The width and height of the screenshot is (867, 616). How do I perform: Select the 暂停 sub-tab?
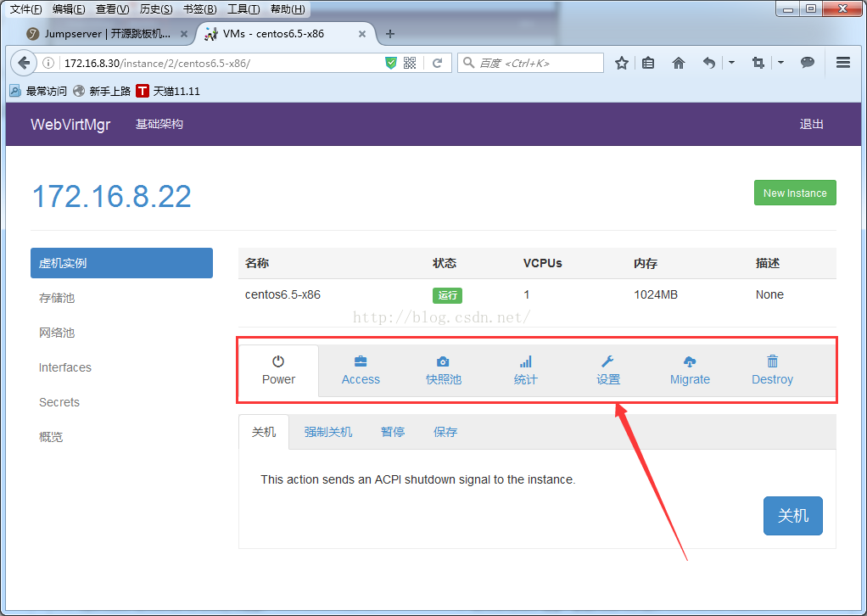[x=393, y=432]
